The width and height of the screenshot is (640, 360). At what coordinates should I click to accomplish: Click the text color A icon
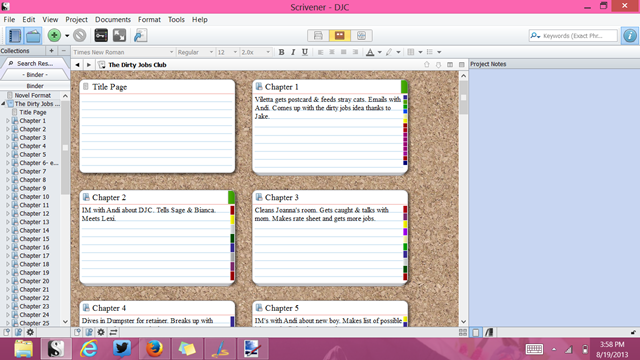370,52
